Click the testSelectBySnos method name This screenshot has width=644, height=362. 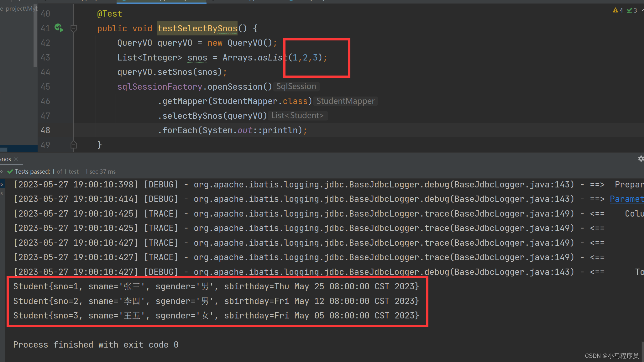click(x=197, y=29)
